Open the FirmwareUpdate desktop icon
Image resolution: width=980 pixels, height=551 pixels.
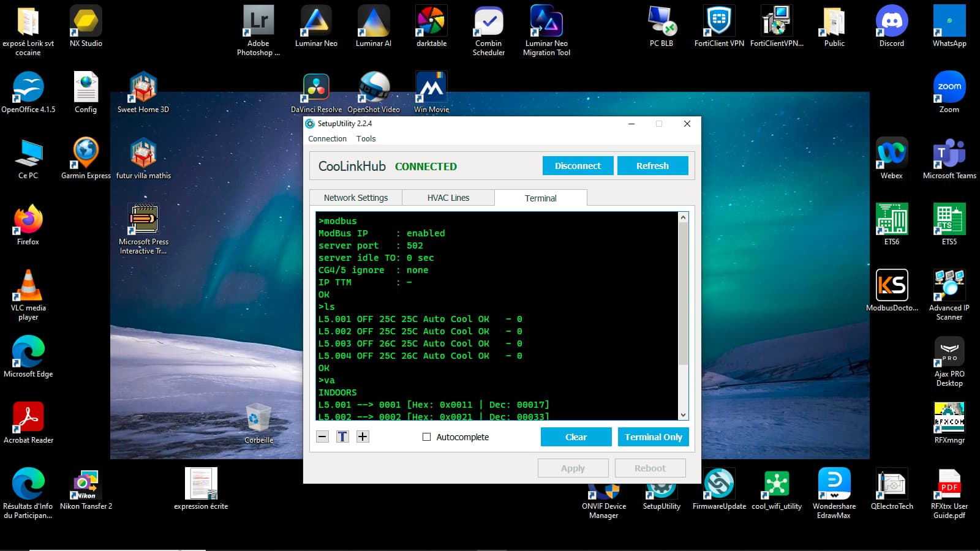click(x=719, y=484)
